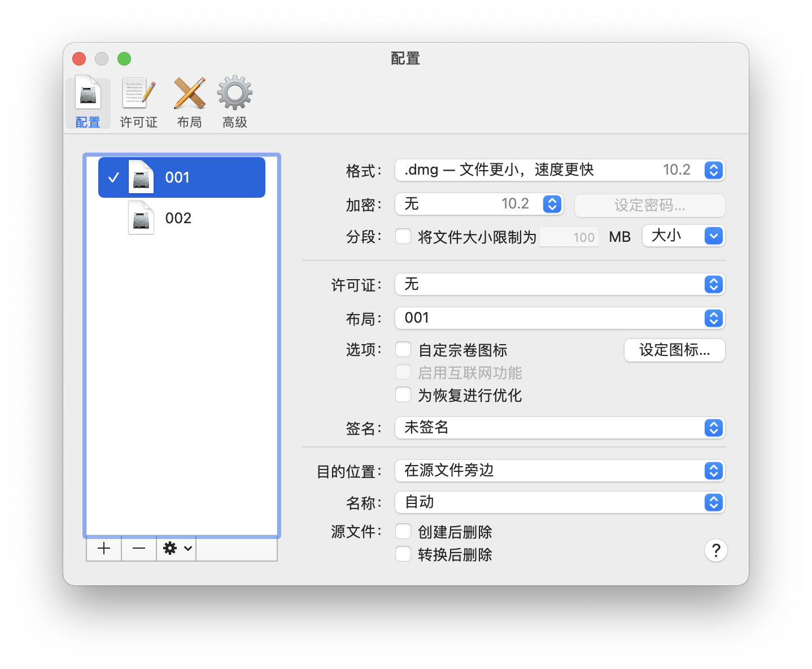The width and height of the screenshot is (812, 669).
Task: Check 为恢复进行优化 option
Action: point(403,395)
